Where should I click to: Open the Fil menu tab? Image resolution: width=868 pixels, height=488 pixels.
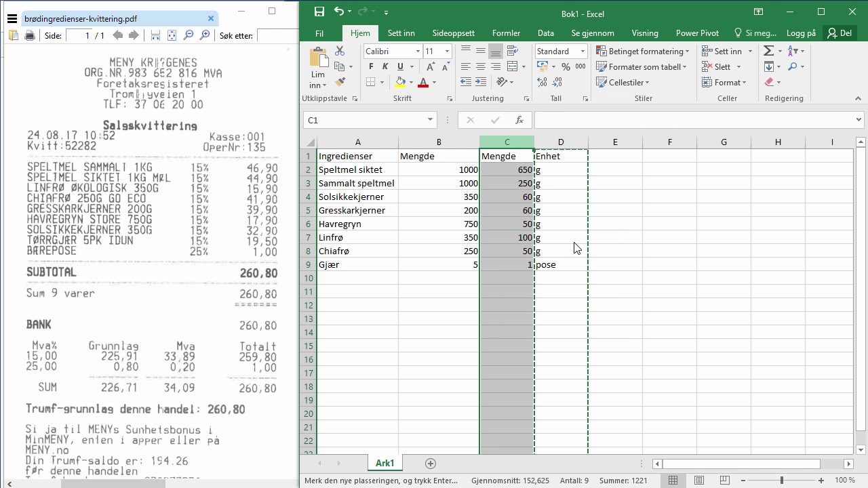click(319, 33)
